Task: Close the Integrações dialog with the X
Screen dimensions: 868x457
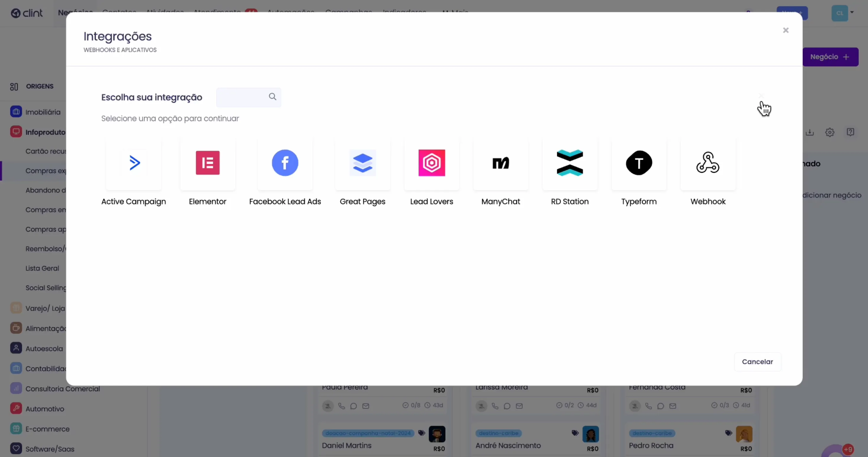Action: [x=786, y=30]
